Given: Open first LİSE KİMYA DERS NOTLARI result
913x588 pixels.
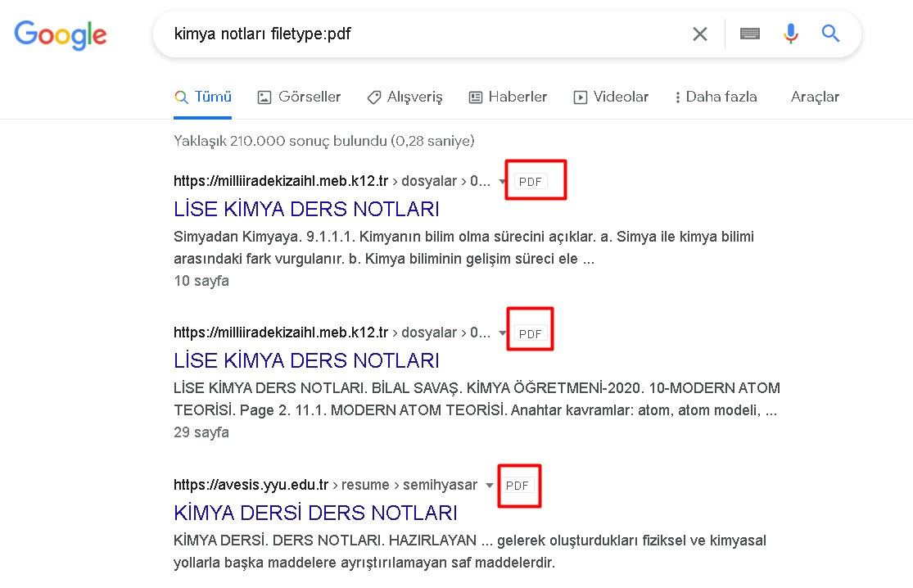Looking at the screenshot, I should (306, 209).
